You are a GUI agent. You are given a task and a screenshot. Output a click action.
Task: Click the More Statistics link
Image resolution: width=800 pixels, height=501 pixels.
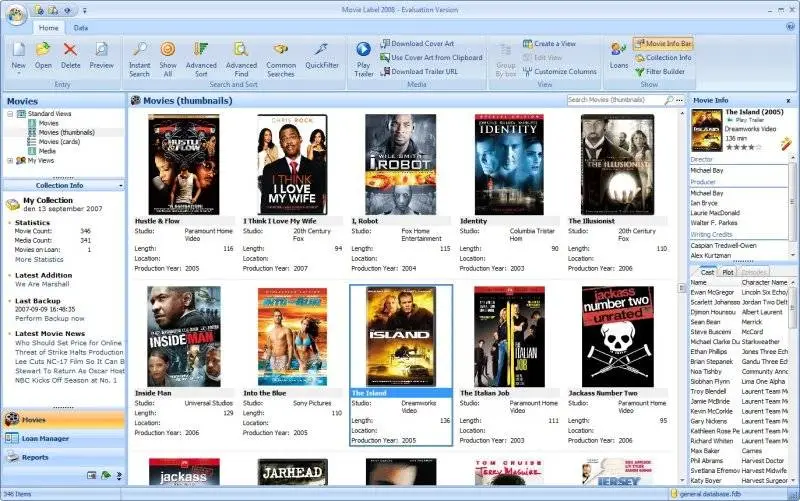(39, 260)
